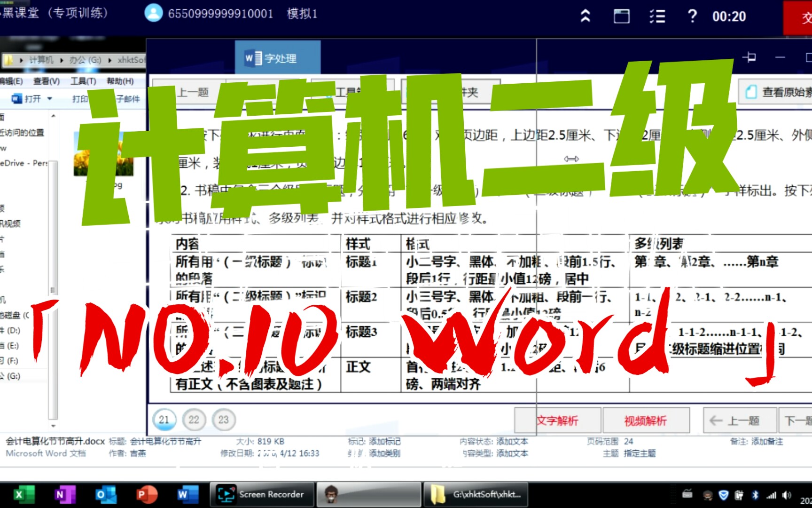Image resolution: width=812 pixels, height=508 pixels.
Task: Click the window layout icon in top bar
Action: click(x=621, y=16)
